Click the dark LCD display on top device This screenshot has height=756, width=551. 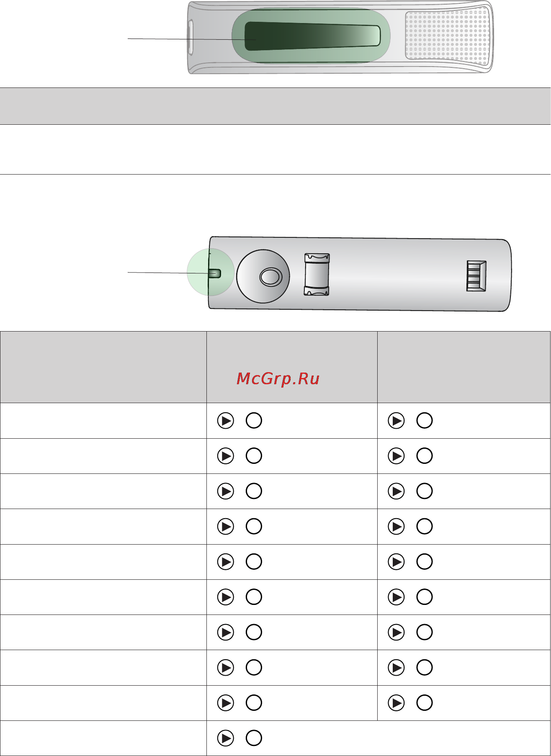(x=312, y=36)
